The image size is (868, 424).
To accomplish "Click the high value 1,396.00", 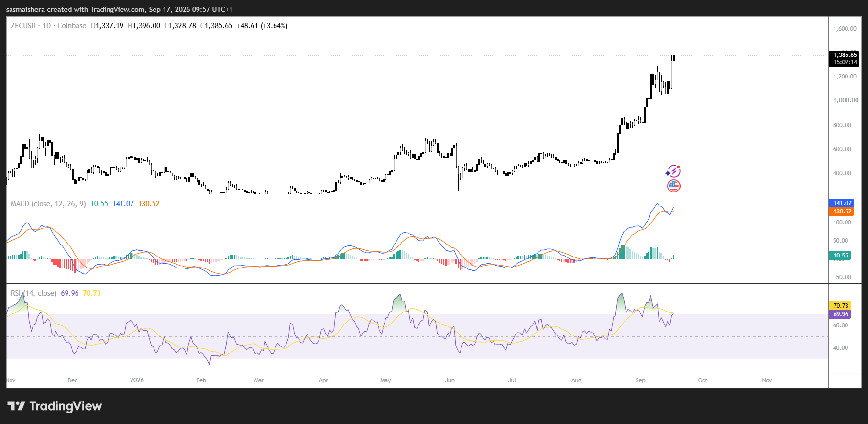I will (x=146, y=26).
